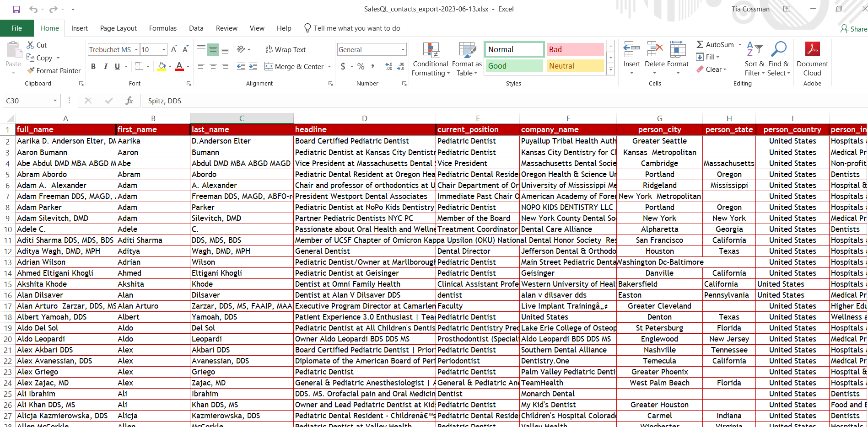Select the column D header
868x427 pixels.
click(x=365, y=118)
